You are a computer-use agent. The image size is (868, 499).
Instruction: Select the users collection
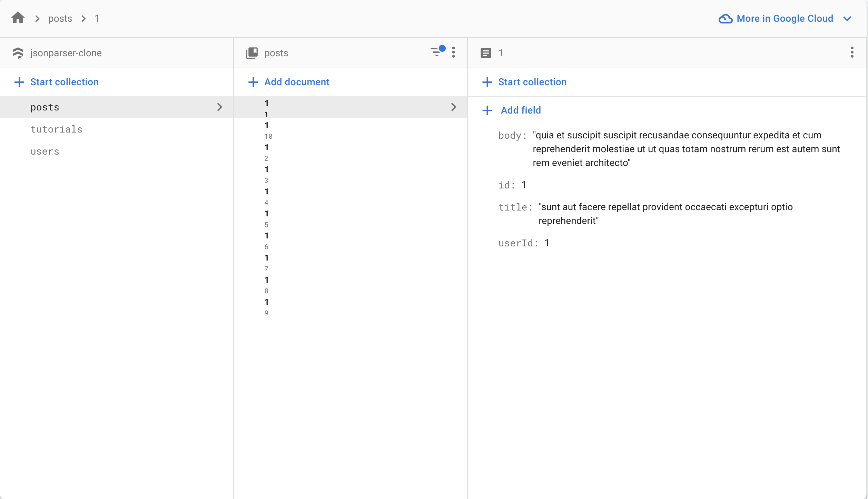tap(44, 151)
